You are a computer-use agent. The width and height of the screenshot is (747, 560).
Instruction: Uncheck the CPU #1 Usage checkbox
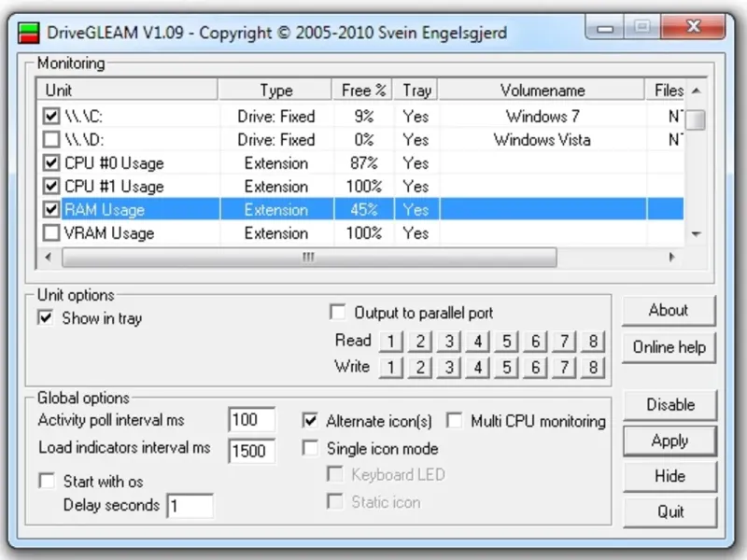point(51,186)
